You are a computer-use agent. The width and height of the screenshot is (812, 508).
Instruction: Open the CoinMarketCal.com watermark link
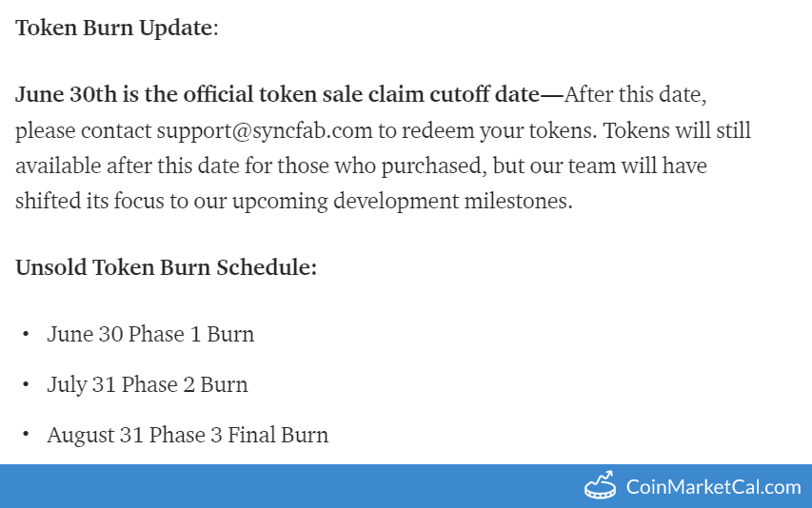point(713,487)
